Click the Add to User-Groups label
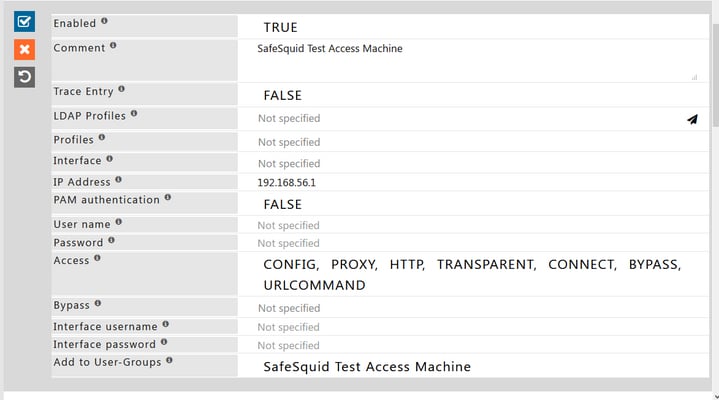The image size is (719, 400). pyautogui.click(x=107, y=362)
